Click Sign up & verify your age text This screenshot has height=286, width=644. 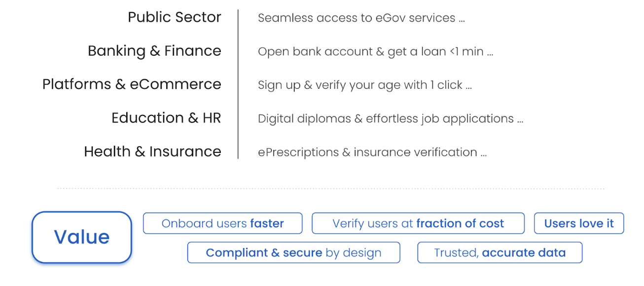tap(360, 85)
